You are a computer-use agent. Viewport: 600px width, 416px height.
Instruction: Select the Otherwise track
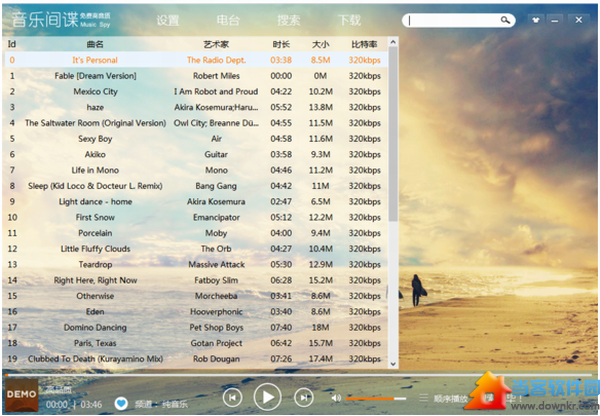(95, 296)
